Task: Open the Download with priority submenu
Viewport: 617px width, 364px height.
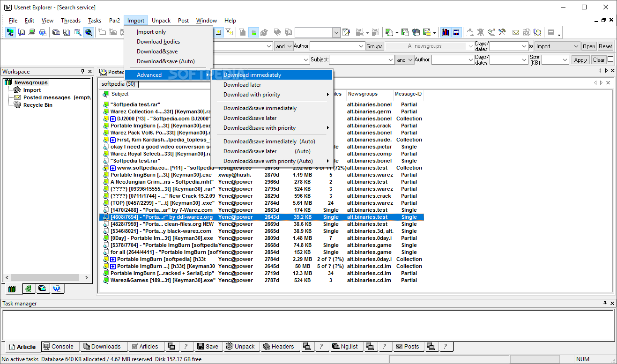Action: (272, 95)
